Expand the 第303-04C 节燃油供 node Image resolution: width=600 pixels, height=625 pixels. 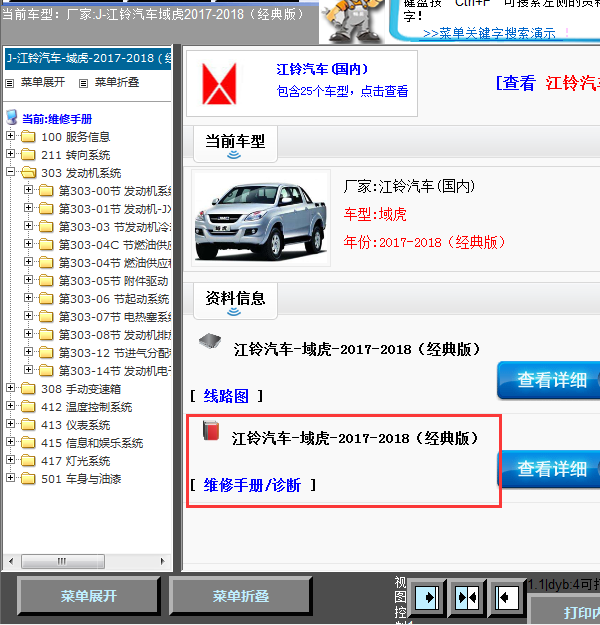(x=28, y=244)
